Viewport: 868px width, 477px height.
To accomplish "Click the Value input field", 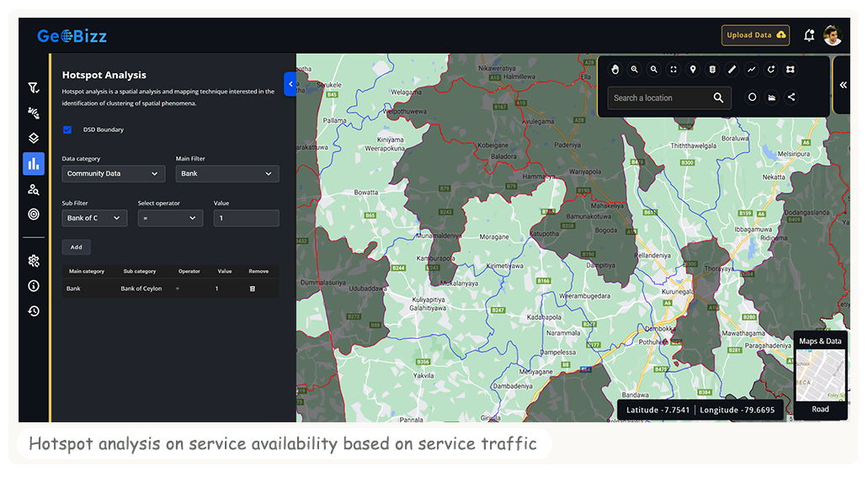I will click(247, 218).
